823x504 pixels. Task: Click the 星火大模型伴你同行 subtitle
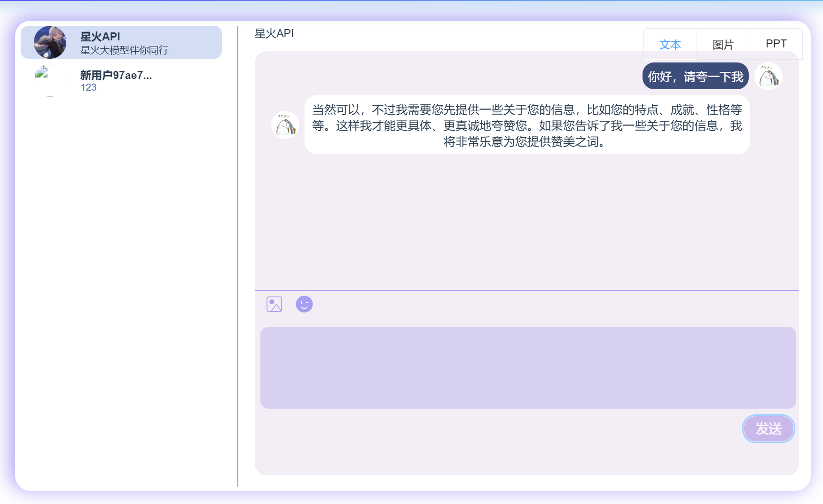tap(124, 50)
